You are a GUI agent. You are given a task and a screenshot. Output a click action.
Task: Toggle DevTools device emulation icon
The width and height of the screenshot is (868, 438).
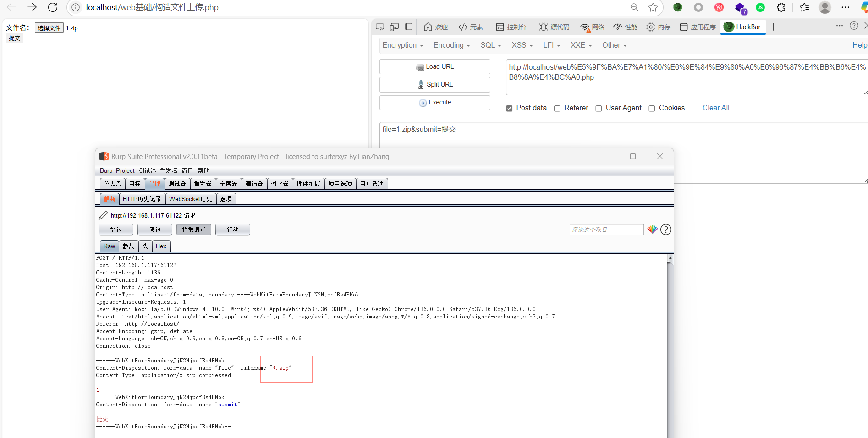[394, 27]
